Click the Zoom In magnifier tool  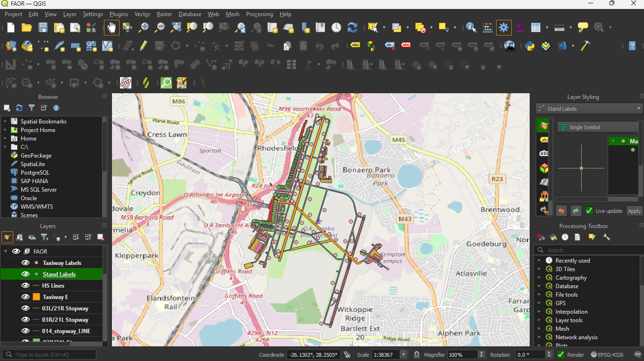click(x=144, y=27)
